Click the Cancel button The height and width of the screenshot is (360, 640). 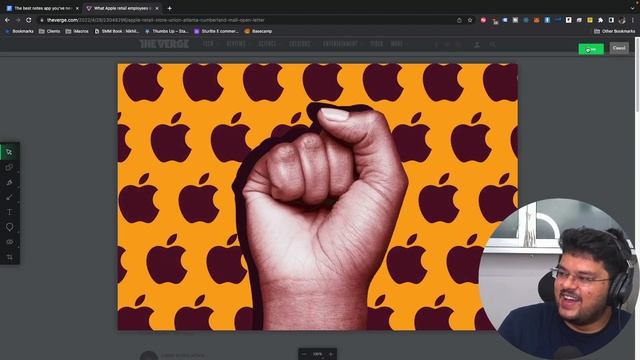[x=619, y=48]
